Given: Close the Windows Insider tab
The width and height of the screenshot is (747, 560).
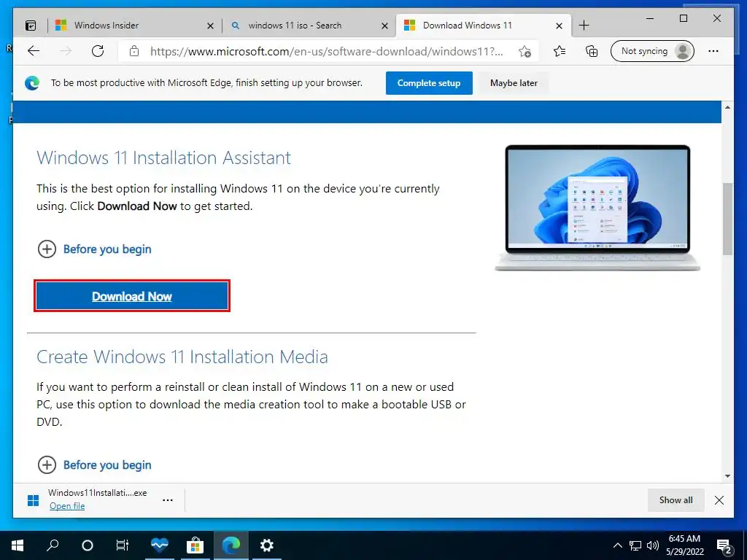Looking at the screenshot, I should [210, 26].
